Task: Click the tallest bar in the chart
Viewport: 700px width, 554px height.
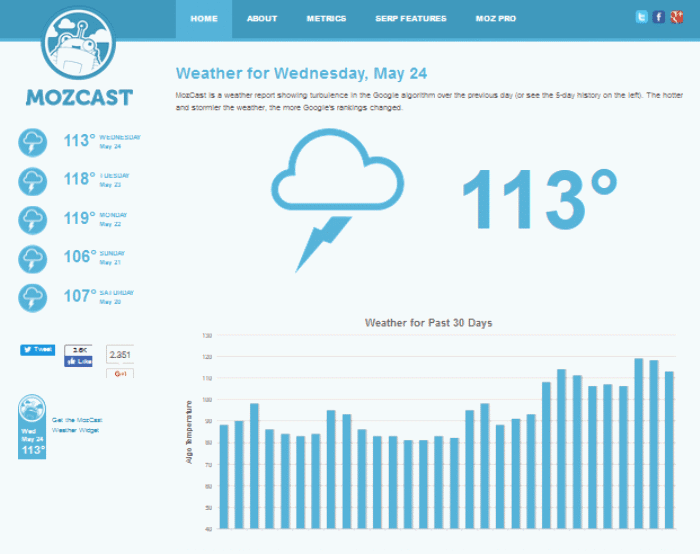Action: click(x=639, y=444)
